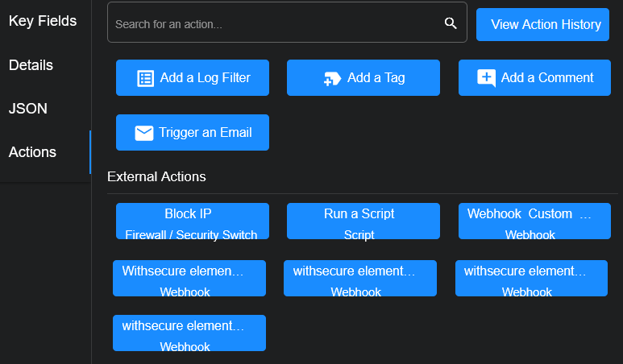The height and width of the screenshot is (364, 623).
Task: Start the Run a Script action
Action: point(363,221)
